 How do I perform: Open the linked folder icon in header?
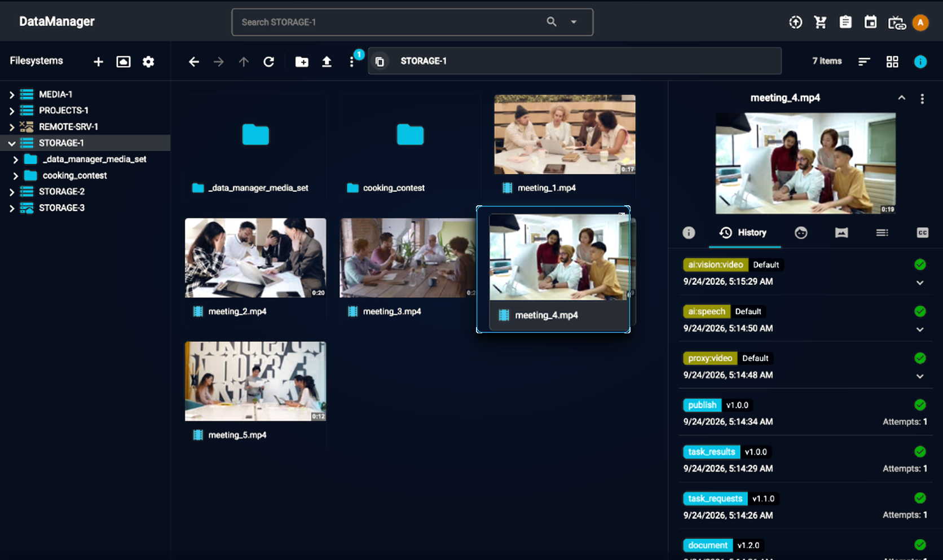pyautogui.click(x=897, y=23)
